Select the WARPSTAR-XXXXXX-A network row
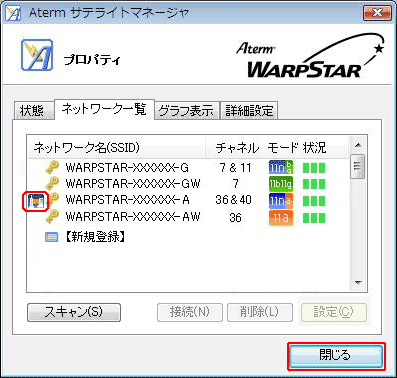Screen dimensions: 397x378 (x=188, y=200)
